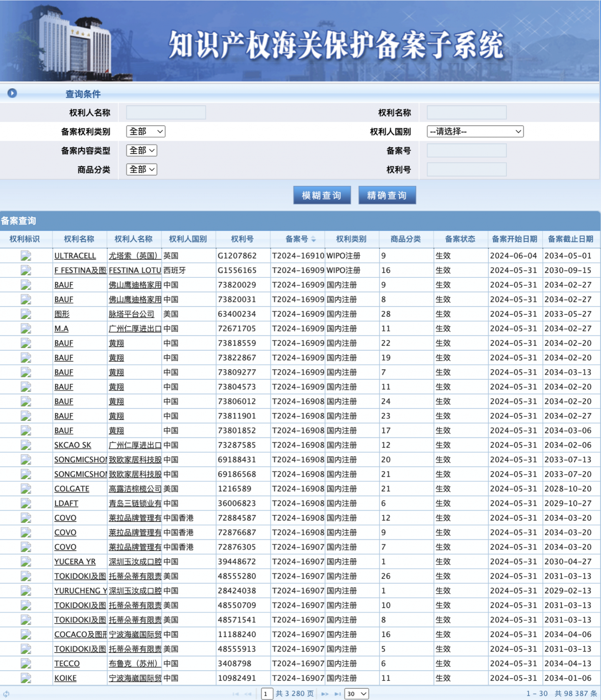The width and height of the screenshot is (601, 700).
Task: Click the 权利类别 column header
Action: click(x=351, y=239)
